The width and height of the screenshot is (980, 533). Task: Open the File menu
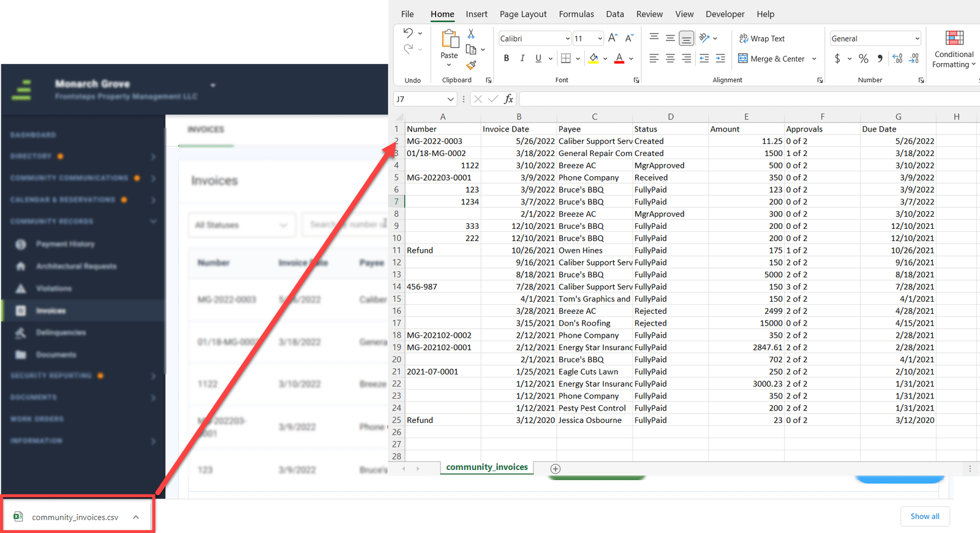tap(407, 14)
